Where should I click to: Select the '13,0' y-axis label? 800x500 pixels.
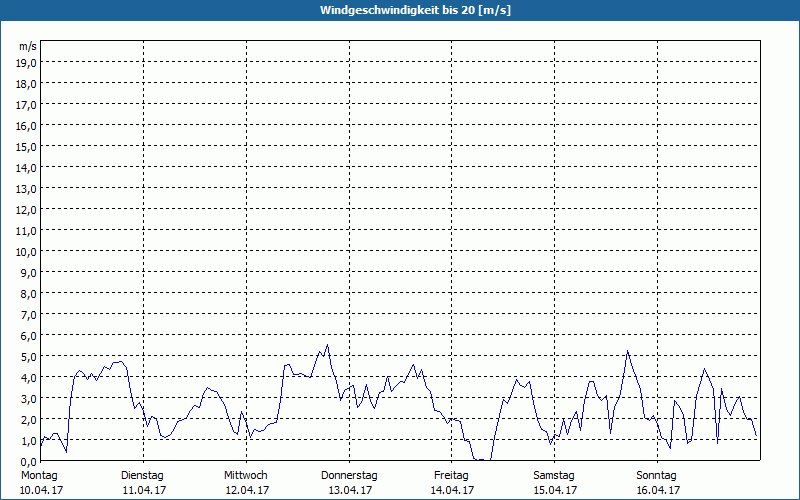[28, 189]
